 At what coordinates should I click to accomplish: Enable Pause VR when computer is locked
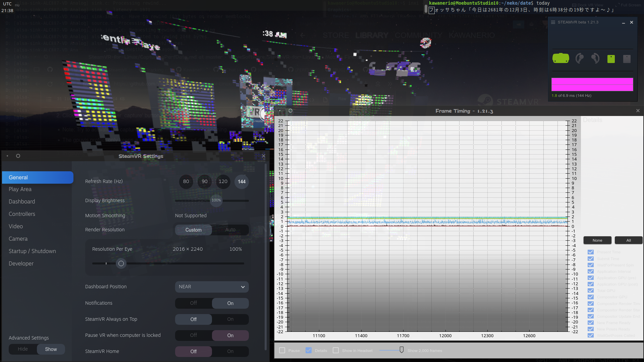230,336
